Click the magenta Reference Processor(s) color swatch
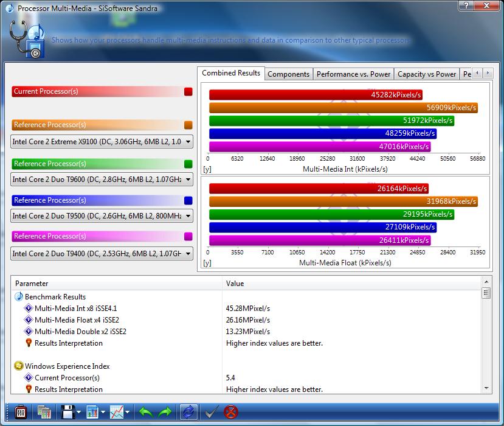Screen dimensions: 504x426 [x=188, y=237]
